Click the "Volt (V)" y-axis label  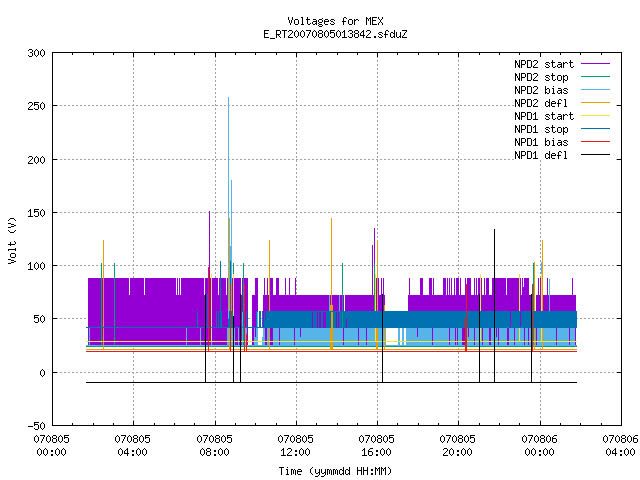click(12, 240)
